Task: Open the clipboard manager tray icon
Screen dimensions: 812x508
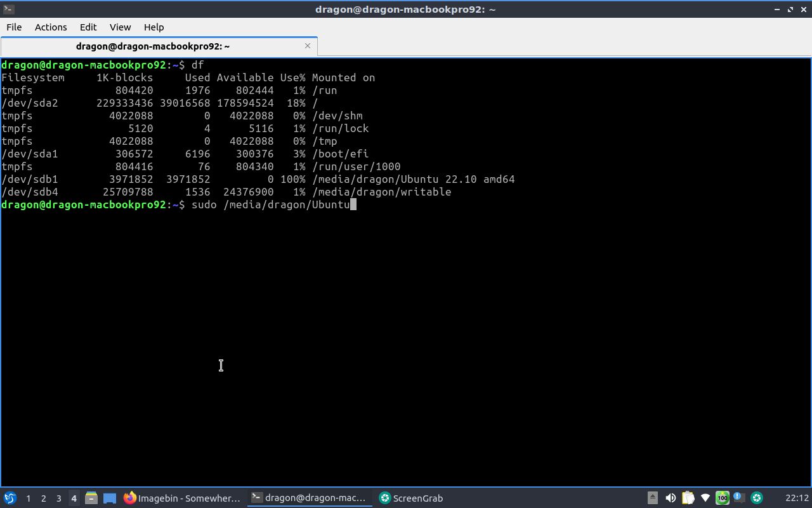Action: click(688, 498)
